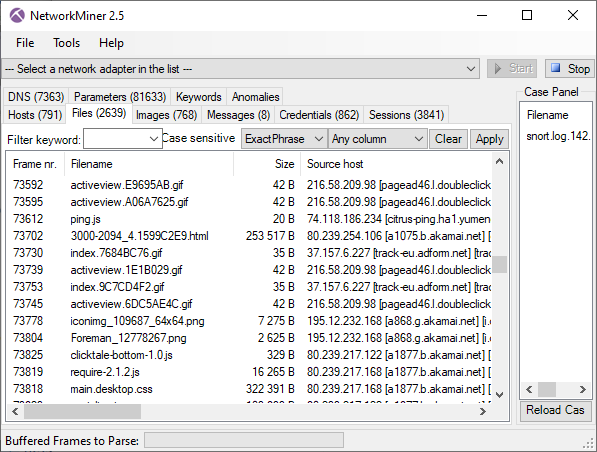Open the File menu
Image resolution: width=597 pixels, height=452 pixels.
pos(25,43)
